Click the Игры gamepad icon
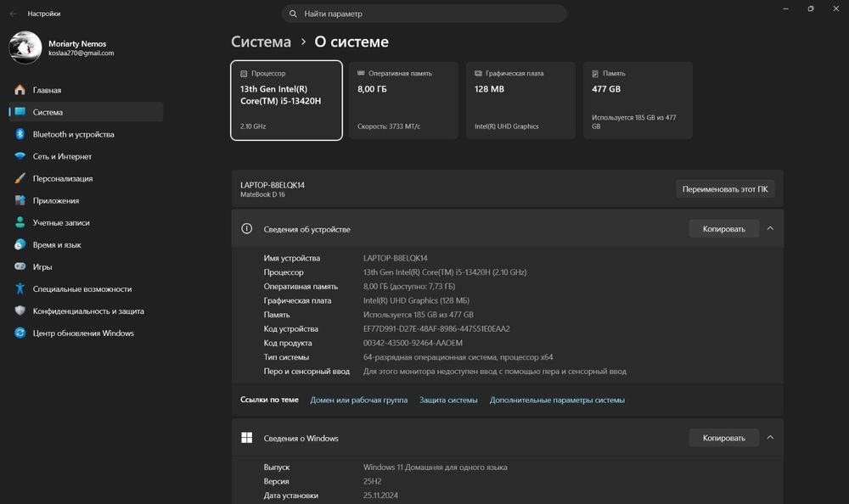 point(20,266)
